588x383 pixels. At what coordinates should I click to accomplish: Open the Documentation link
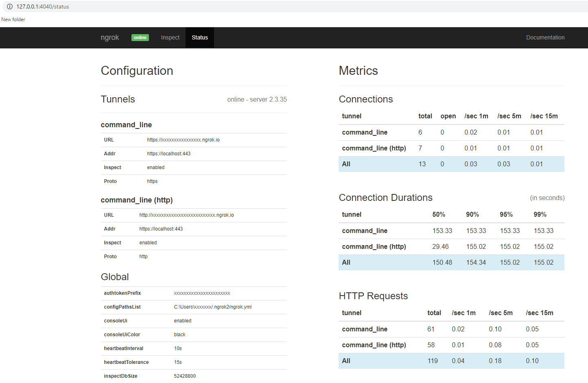click(545, 37)
